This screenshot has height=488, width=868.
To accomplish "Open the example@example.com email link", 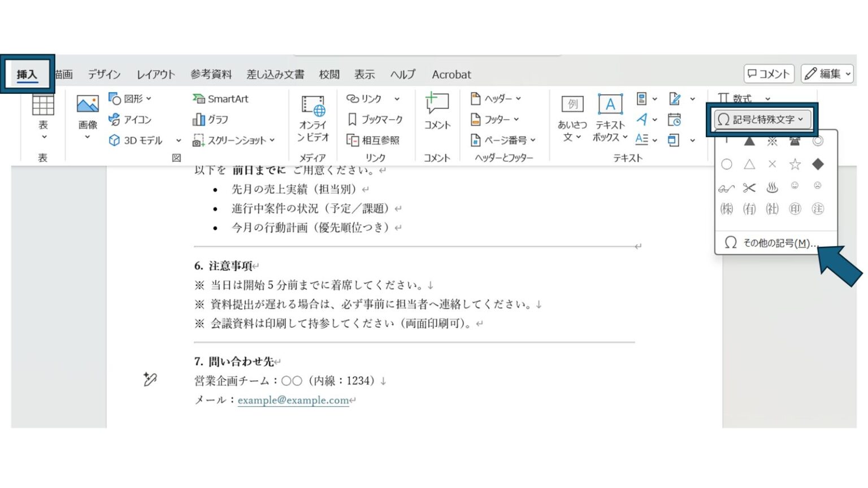I will pos(293,400).
